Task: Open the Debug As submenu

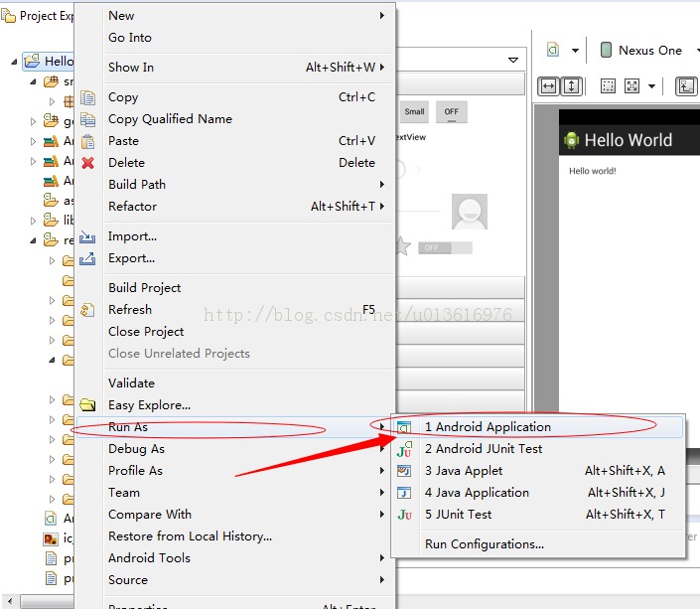Action: (x=235, y=449)
